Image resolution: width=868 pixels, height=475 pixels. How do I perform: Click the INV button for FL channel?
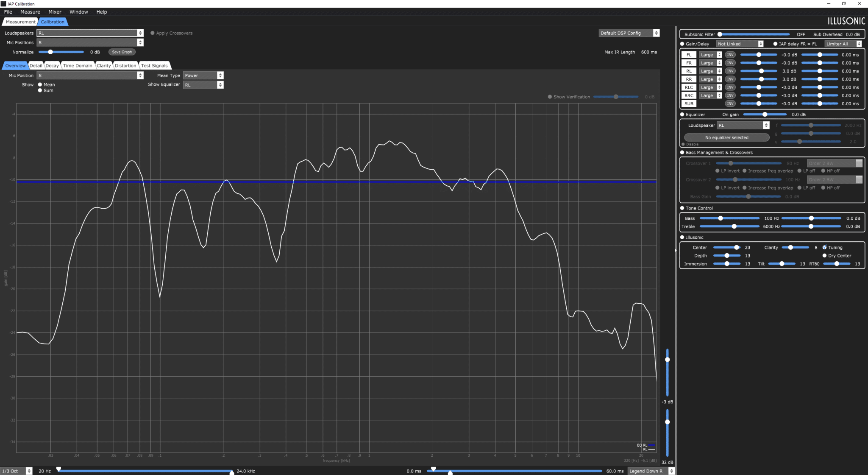pyautogui.click(x=730, y=55)
